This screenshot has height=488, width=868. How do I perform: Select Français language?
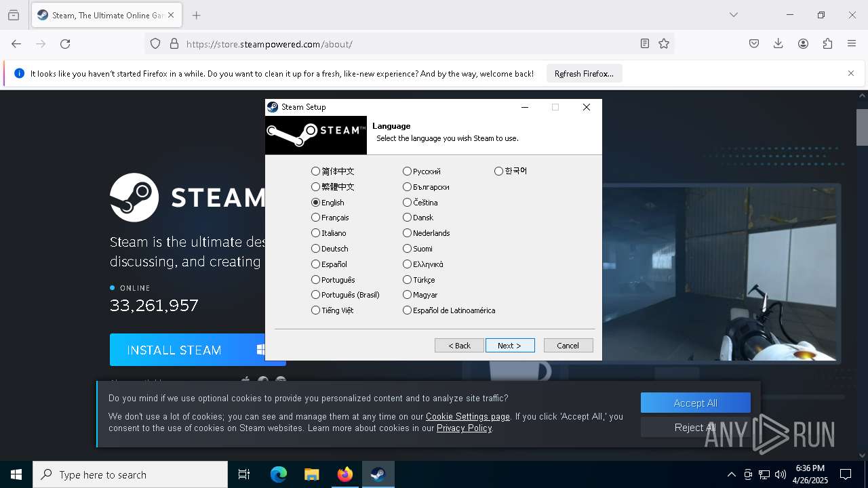tap(330, 218)
